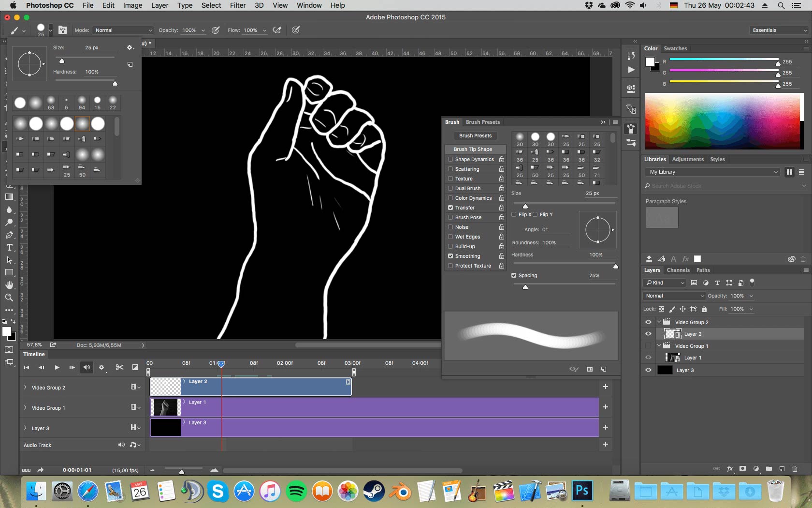Open the My Library dropdown
This screenshot has height=508, width=812.
click(x=712, y=172)
